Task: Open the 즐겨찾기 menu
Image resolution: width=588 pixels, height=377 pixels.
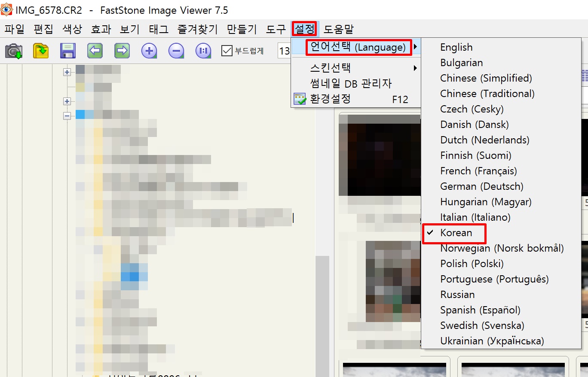Action: point(197,29)
